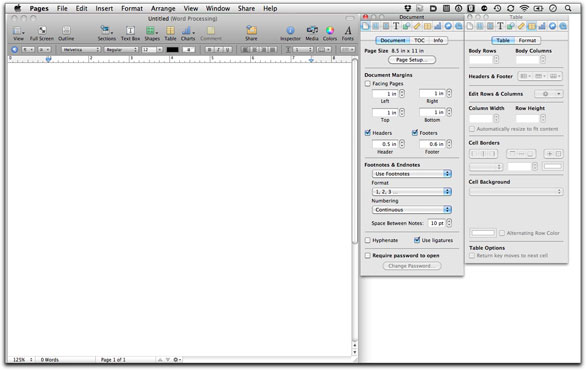Click the Cell Borders stroke color well

(x=553, y=167)
